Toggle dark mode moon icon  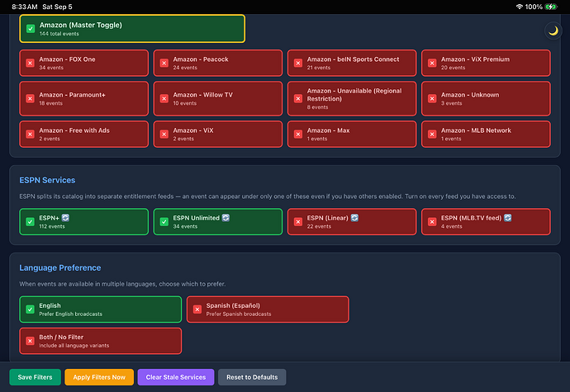(553, 31)
